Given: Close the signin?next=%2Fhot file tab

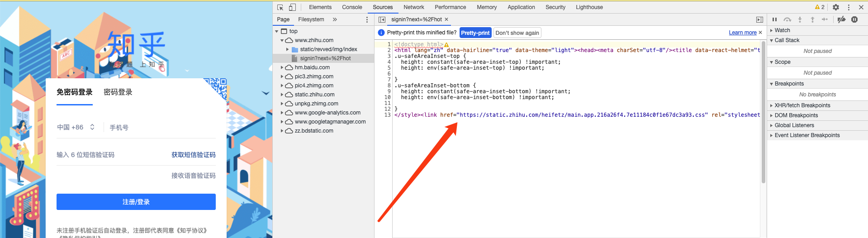Looking at the screenshot, I should tap(446, 19).
